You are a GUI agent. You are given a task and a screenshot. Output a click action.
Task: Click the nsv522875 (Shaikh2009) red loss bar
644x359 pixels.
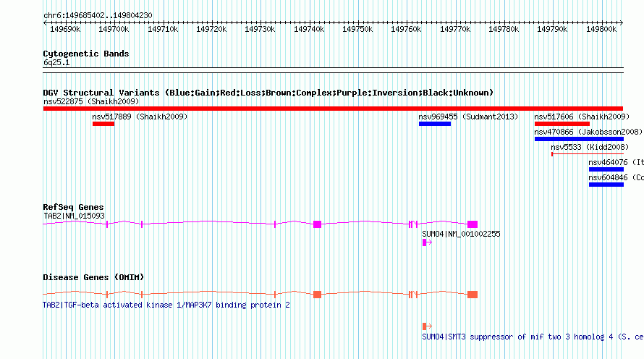333,109
